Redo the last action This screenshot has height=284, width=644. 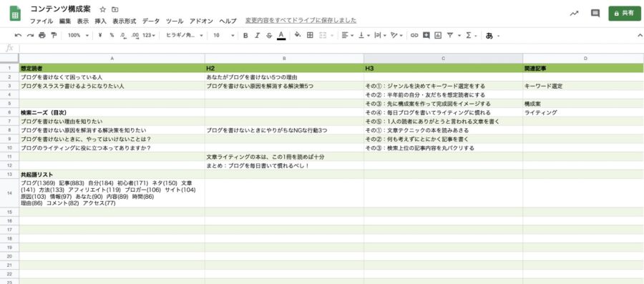pyautogui.click(x=30, y=36)
